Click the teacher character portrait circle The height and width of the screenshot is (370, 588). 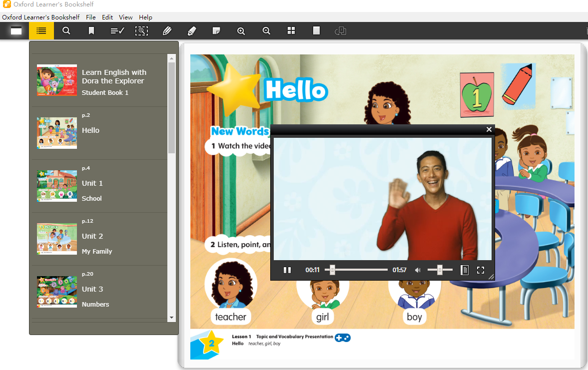tap(231, 284)
